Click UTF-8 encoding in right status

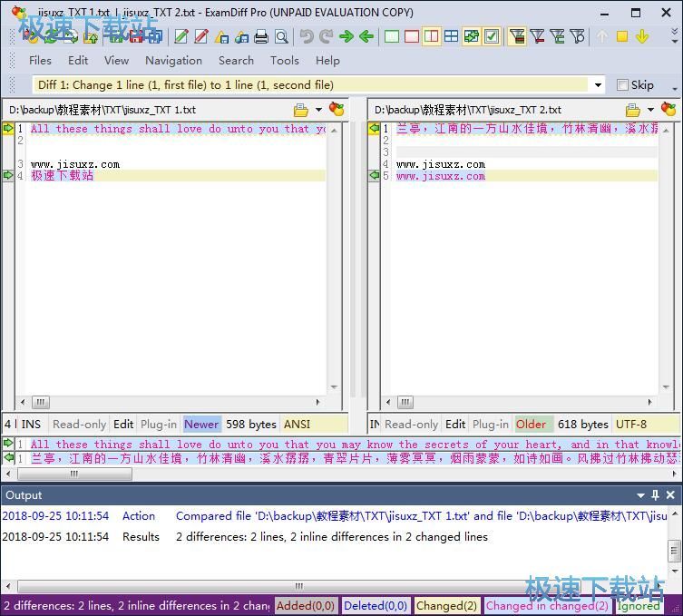point(631,425)
